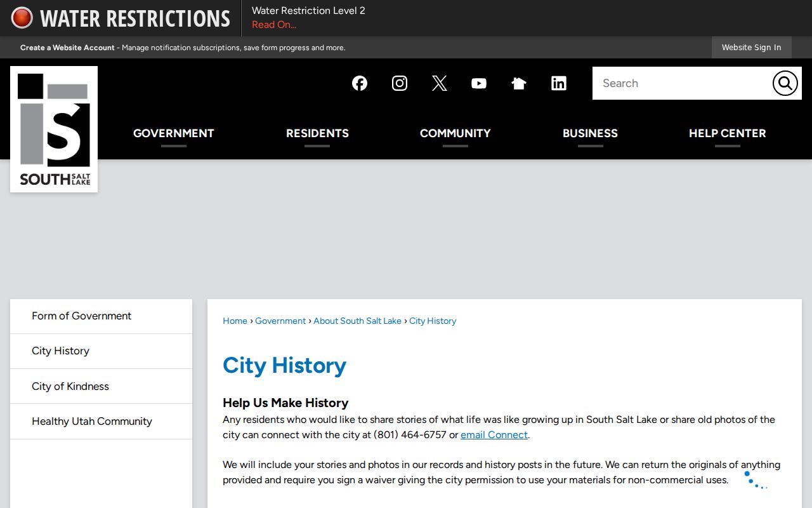Select City of Kindness in sidebar
This screenshot has height=508, width=812.
click(101, 386)
